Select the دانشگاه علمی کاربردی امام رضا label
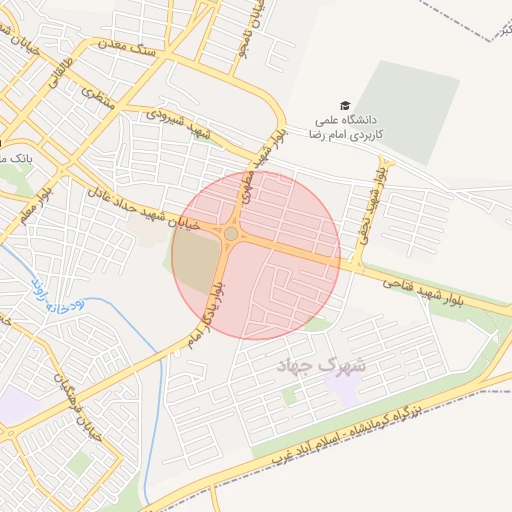 tap(346, 127)
